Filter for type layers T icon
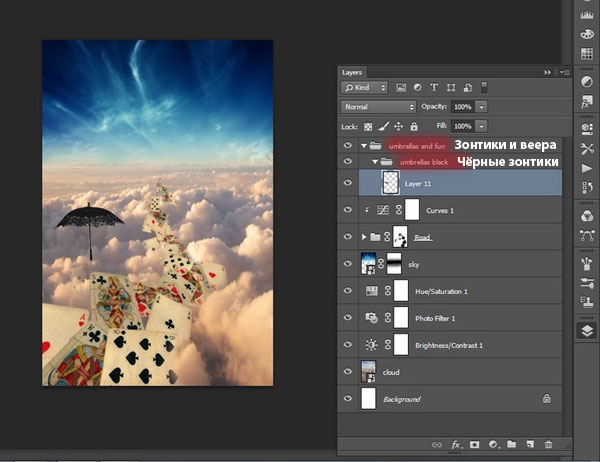Image resolution: width=600 pixels, height=462 pixels. (x=434, y=88)
